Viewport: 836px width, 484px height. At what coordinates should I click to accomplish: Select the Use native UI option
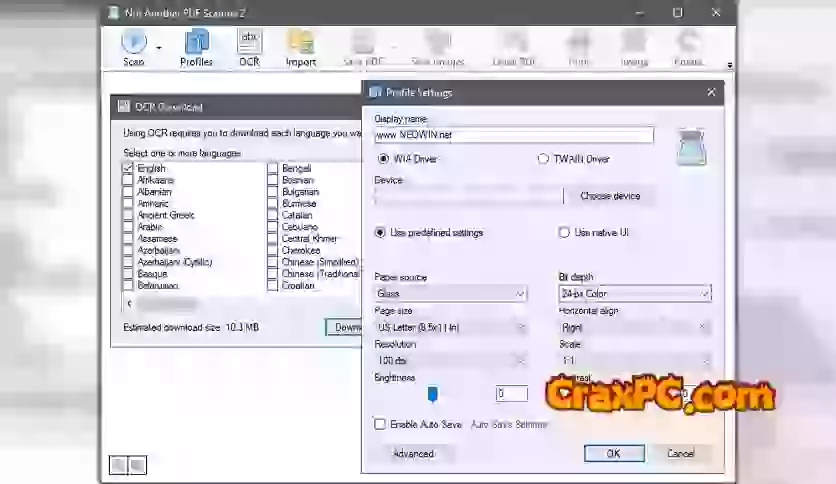564,233
